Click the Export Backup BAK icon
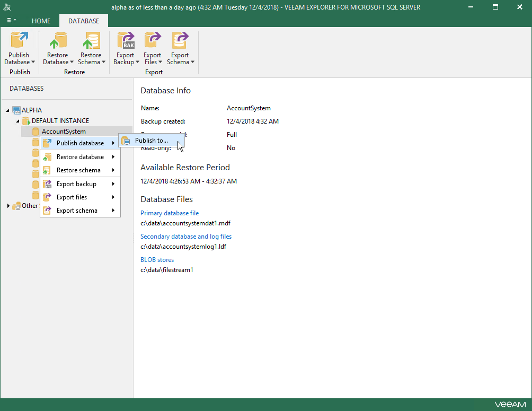The image size is (532, 411). [x=126, y=40]
